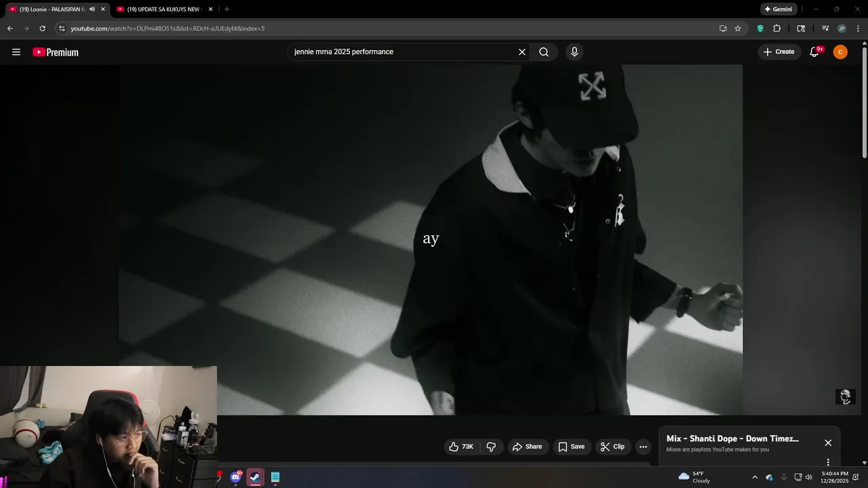The height and width of the screenshot is (488, 868).
Task: Open the YouTube guide hamburger menu
Action: [x=16, y=52]
